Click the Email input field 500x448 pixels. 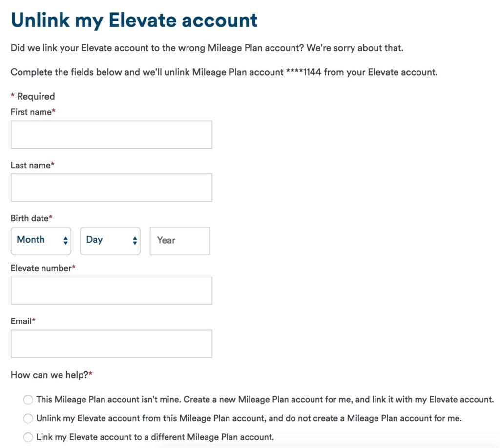tap(111, 343)
